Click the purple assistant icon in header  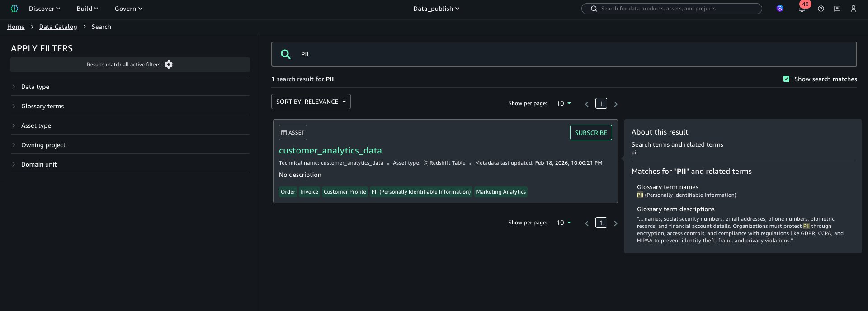(780, 9)
